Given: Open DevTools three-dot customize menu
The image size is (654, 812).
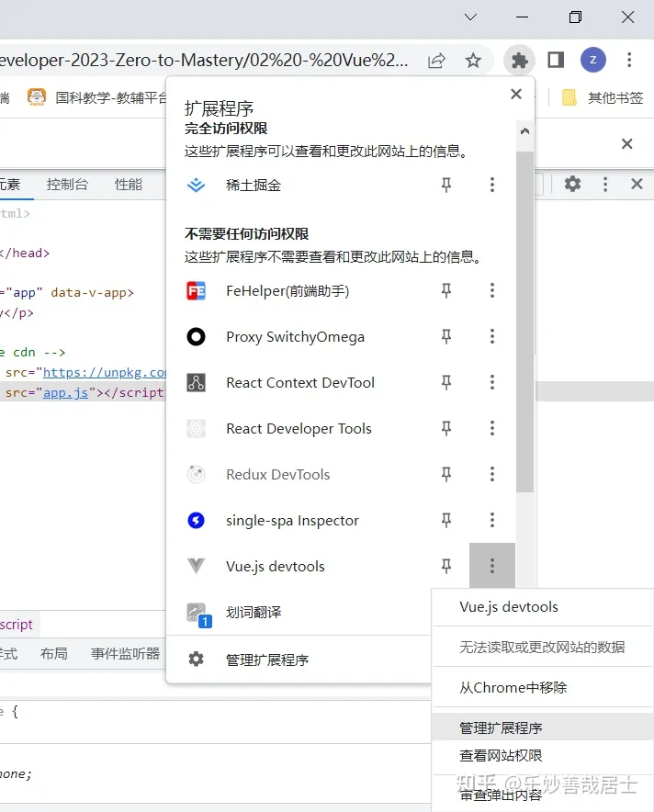Looking at the screenshot, I should tap(604, 184).
